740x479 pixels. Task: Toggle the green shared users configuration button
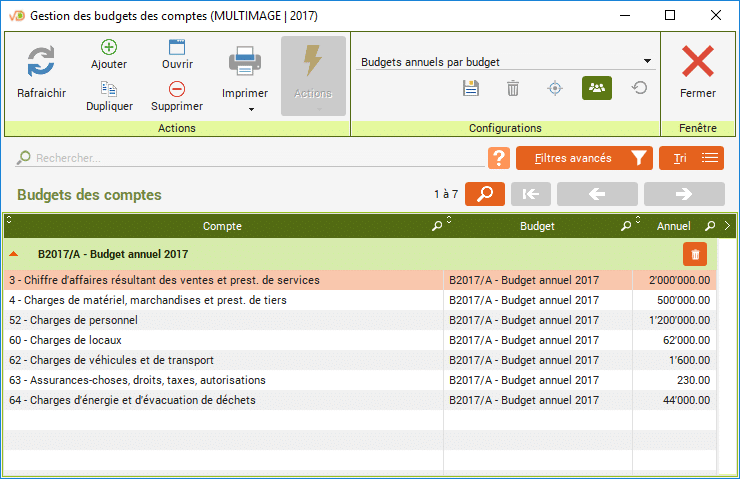coord(597,89)
